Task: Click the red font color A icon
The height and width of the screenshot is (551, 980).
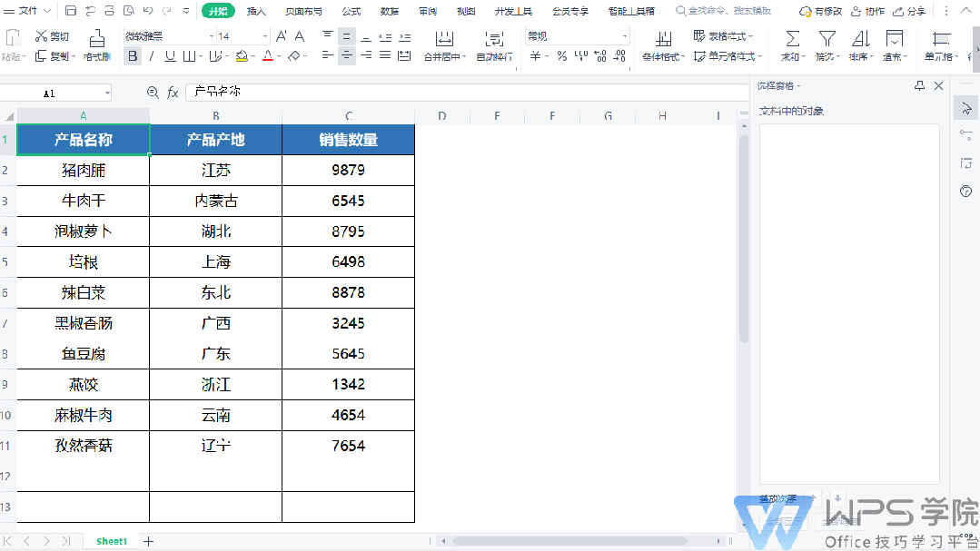Action: click(268, 56)
